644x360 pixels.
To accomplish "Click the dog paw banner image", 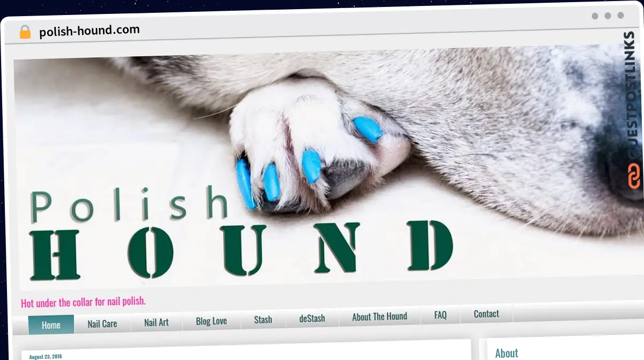I will tap(322, 134).
